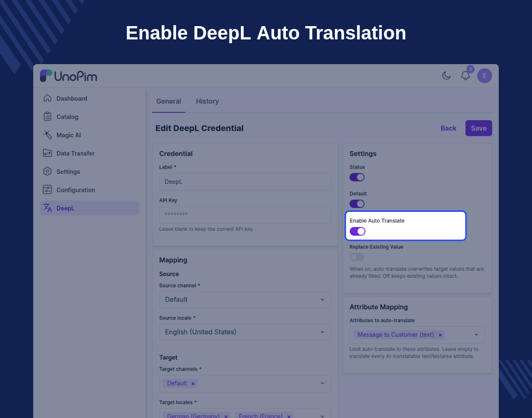Image resolution: width=532 pixels, height=418 pixels.
Task: Click the 'Edit DeepL Credential' heading
Action: point(199,128)
